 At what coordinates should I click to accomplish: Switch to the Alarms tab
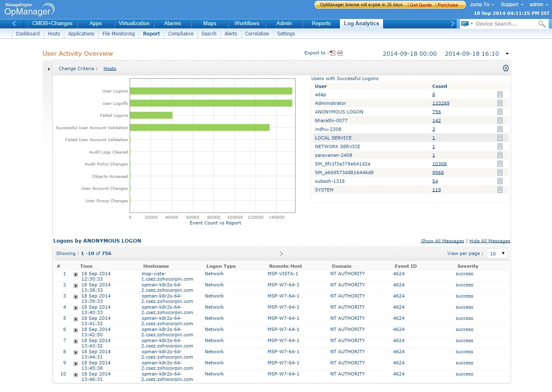click(172, 24)
